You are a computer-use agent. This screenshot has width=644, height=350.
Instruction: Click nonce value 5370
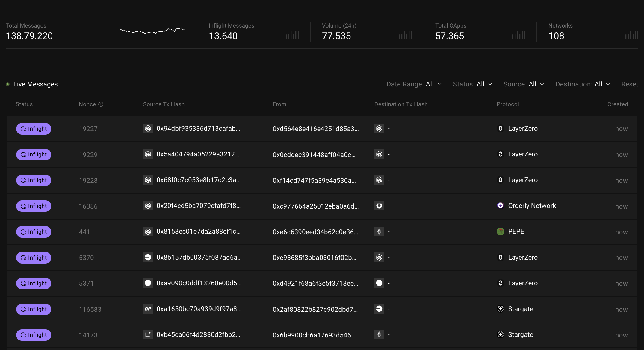click(x=86, y=258)
